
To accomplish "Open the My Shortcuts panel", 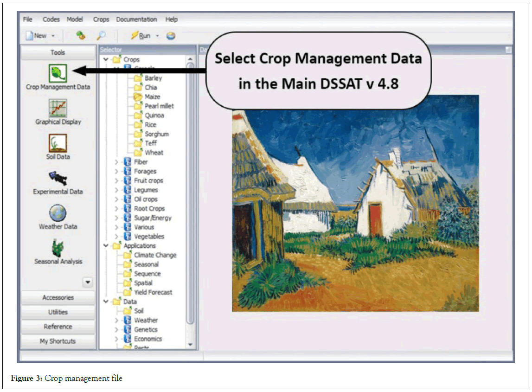I will tap(58, 341).
